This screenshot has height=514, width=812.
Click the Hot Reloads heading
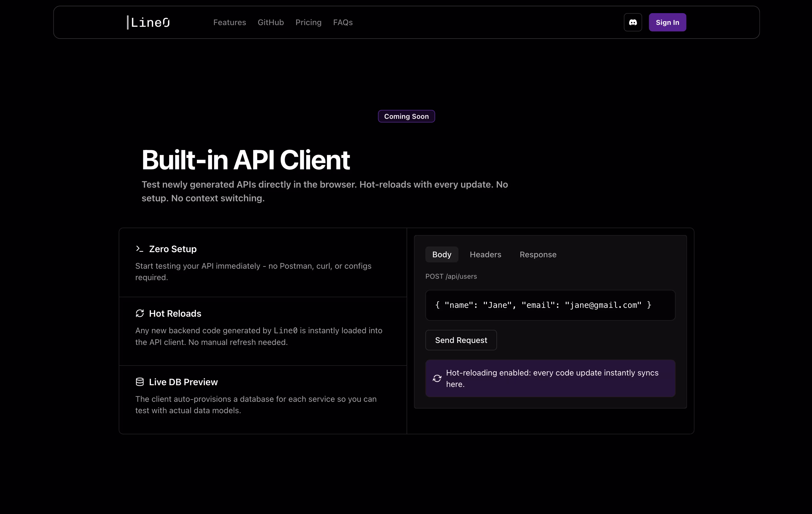pyautogui.click(x=175, y=314)
